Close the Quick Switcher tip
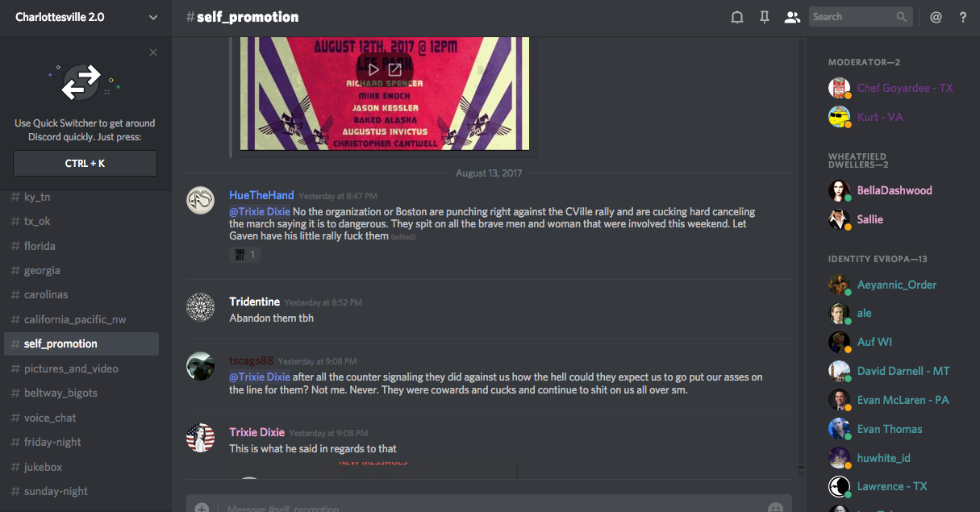 point(153,52)
